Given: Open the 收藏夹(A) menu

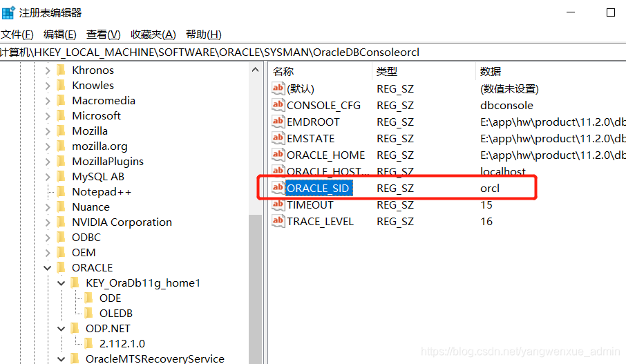Looking at the screenshot, I should (153, 35).
